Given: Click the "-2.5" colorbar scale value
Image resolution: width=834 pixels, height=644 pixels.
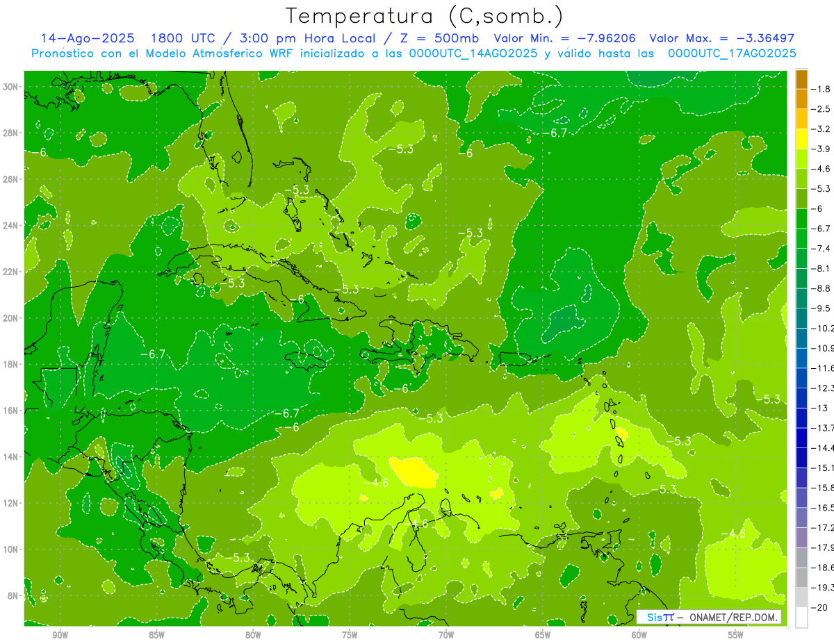Looking at the screenshot, I should tap(821, 109).
